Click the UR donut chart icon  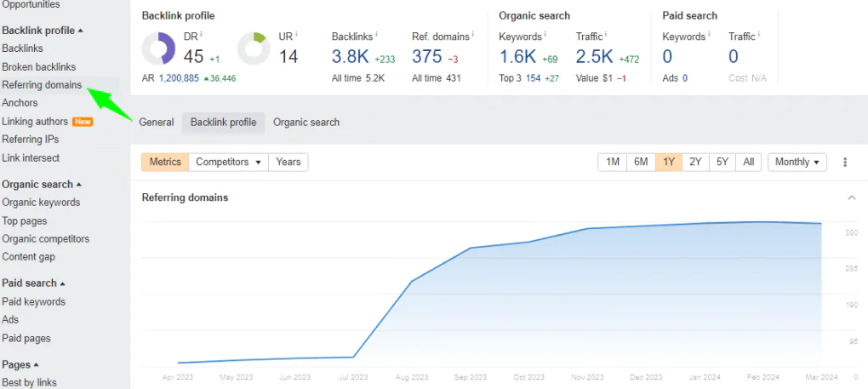point(253,49)
